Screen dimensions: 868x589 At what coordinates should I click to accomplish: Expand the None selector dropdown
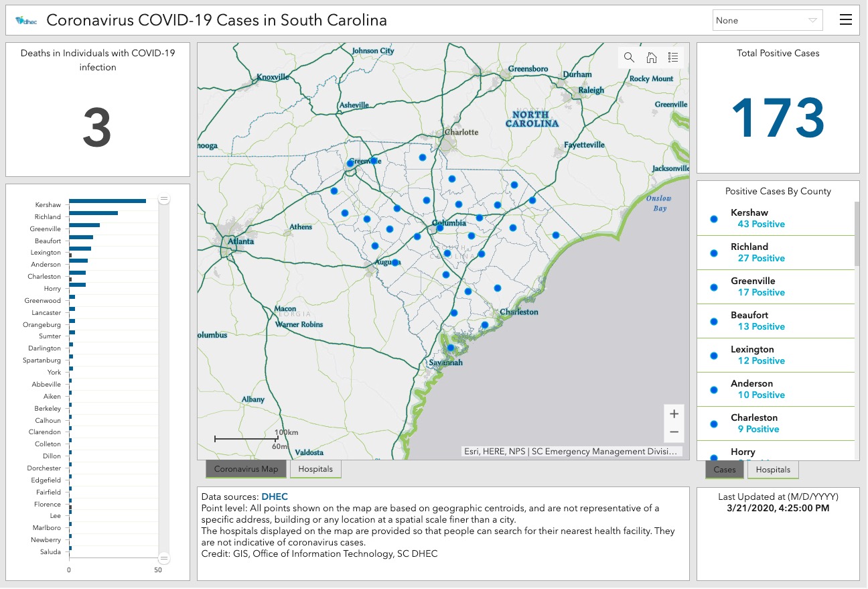point(768,20)
